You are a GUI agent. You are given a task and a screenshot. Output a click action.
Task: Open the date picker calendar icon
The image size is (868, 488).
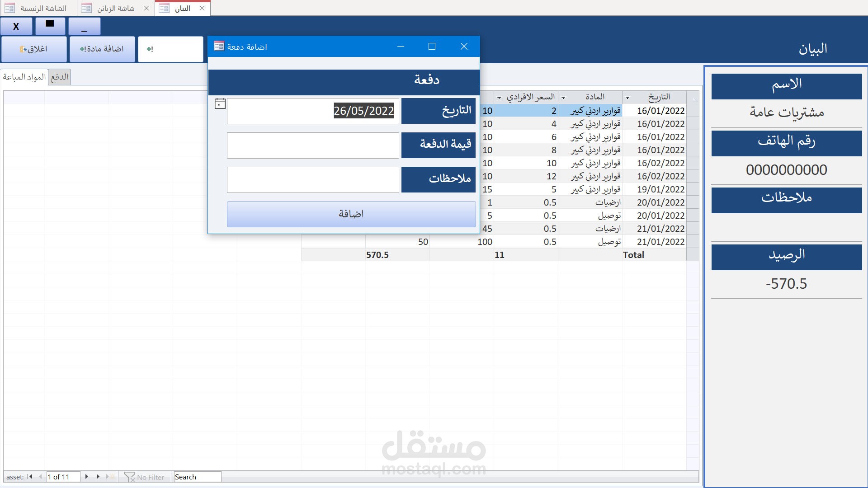click(x=220, y=104)
